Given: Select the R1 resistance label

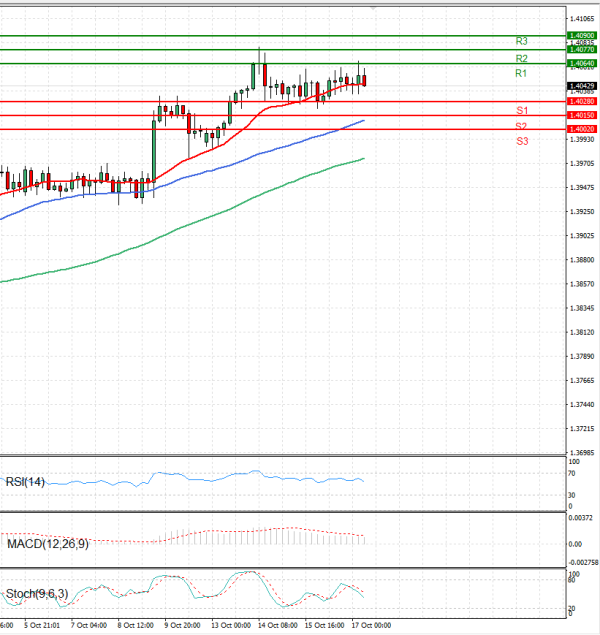Looking at the screenshot, I should pos(521,74).
